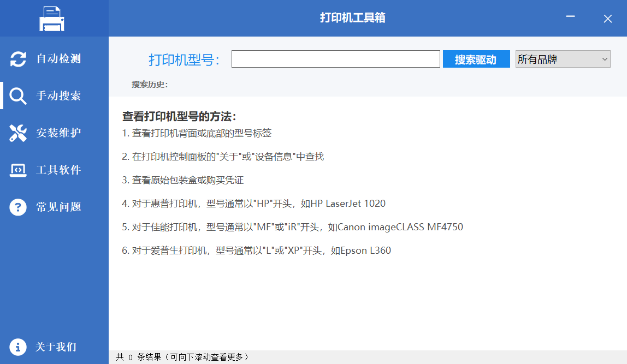627x364 pixels.
Task: Click the printer logo icon at top left
Action: click(x=52, y=18)
